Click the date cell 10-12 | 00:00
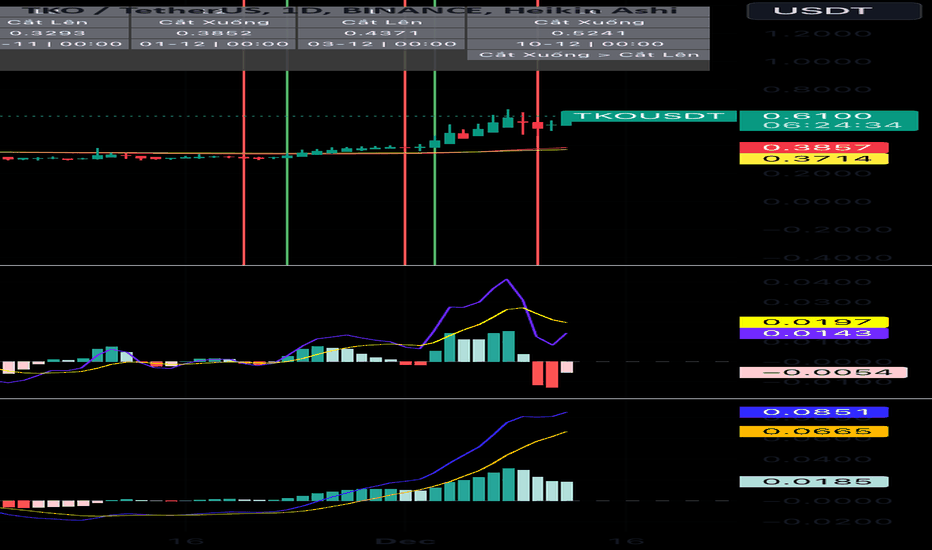Viewport: 932px width, 550px height. (588, 44)
